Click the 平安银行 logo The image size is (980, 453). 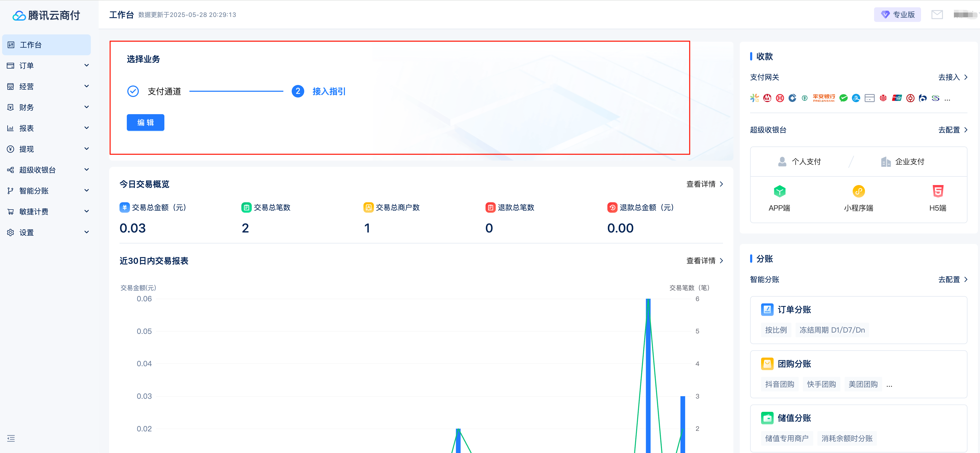tap(824, 98)
